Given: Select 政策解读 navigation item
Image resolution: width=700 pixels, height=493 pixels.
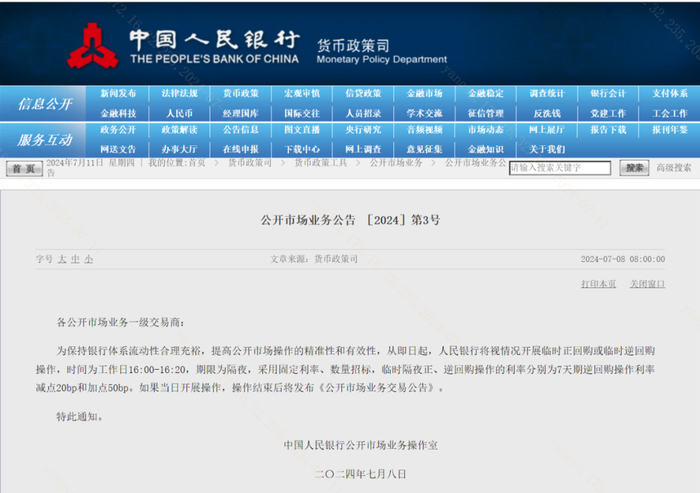Looking at the screenshot, I should [179, 130].
